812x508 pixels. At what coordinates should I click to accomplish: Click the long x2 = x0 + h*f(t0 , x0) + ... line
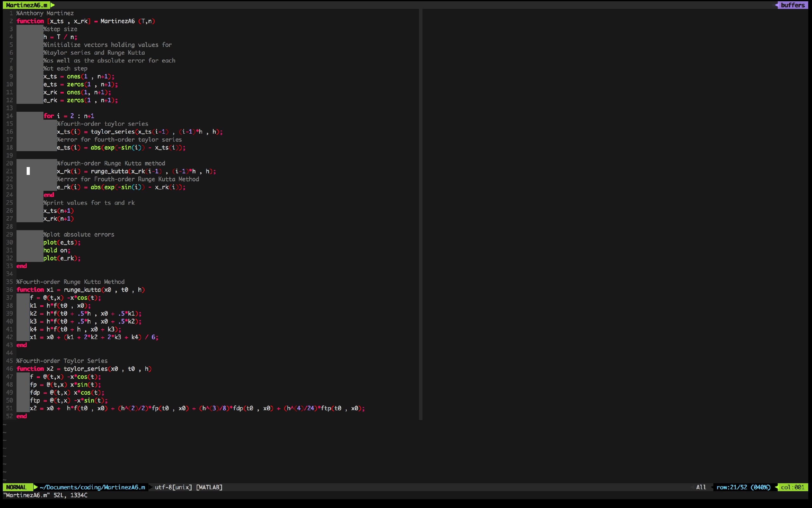point(197,408)
